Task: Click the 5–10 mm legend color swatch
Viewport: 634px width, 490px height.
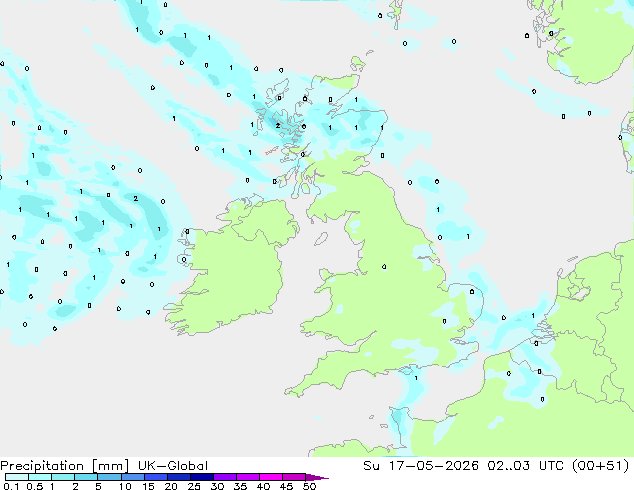Action: (109, 477)
